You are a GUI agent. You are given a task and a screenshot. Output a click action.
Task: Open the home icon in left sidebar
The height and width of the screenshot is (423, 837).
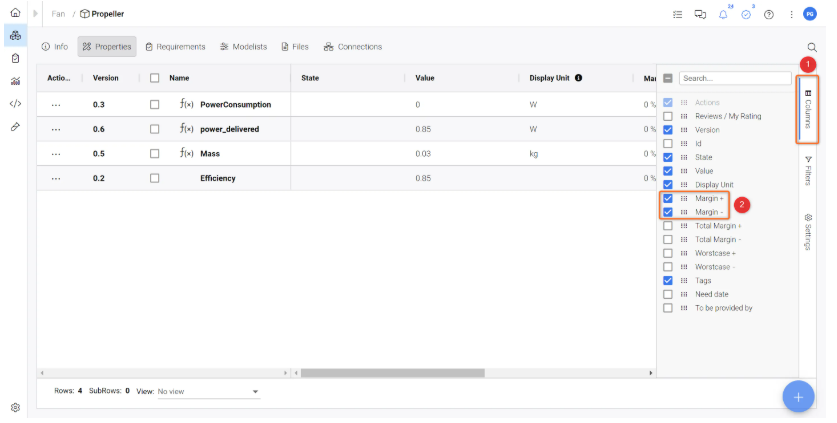(15, 14)
